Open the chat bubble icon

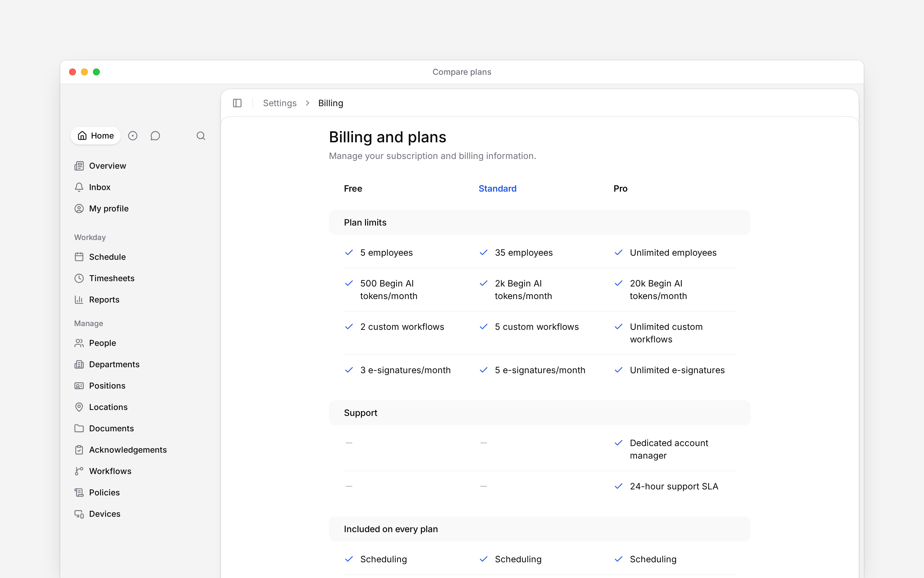155,136
